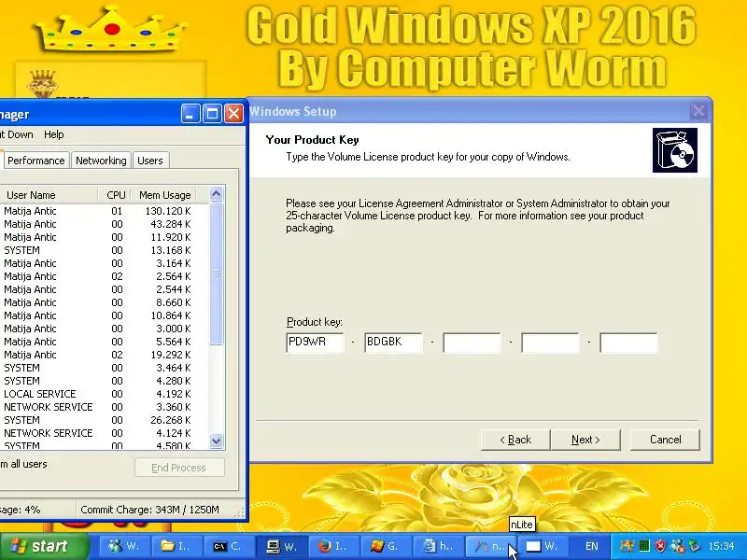This screenshot has width=747, height=560.
Task: Click the Back button in Windows Setup
Action: [515, 440]
